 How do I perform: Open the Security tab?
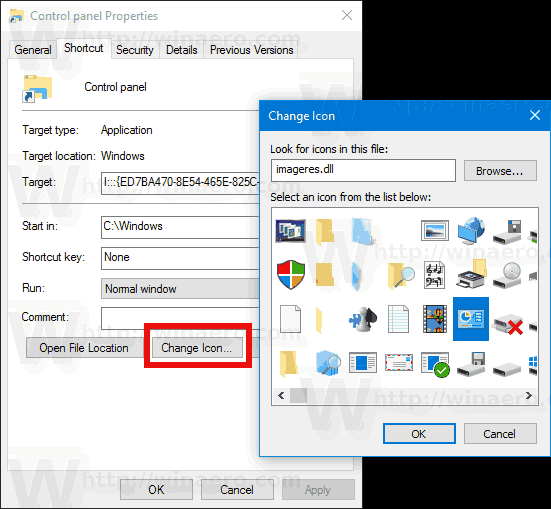[135, 50]
